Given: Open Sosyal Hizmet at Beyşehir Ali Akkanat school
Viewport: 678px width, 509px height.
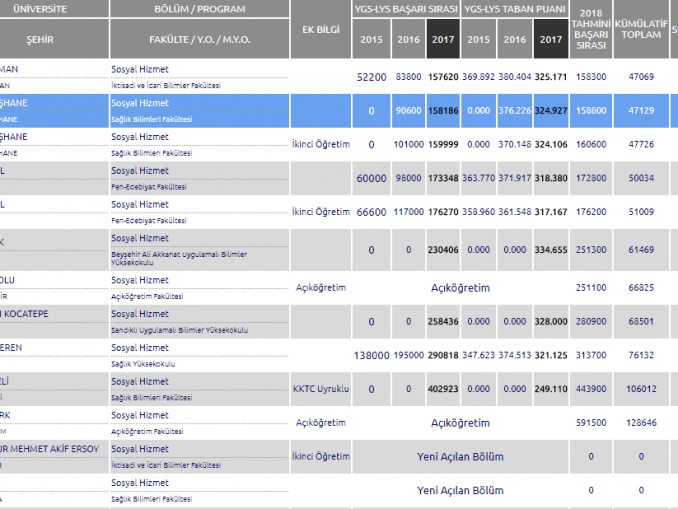Looking at the screenshot, I should pos(140,238).
